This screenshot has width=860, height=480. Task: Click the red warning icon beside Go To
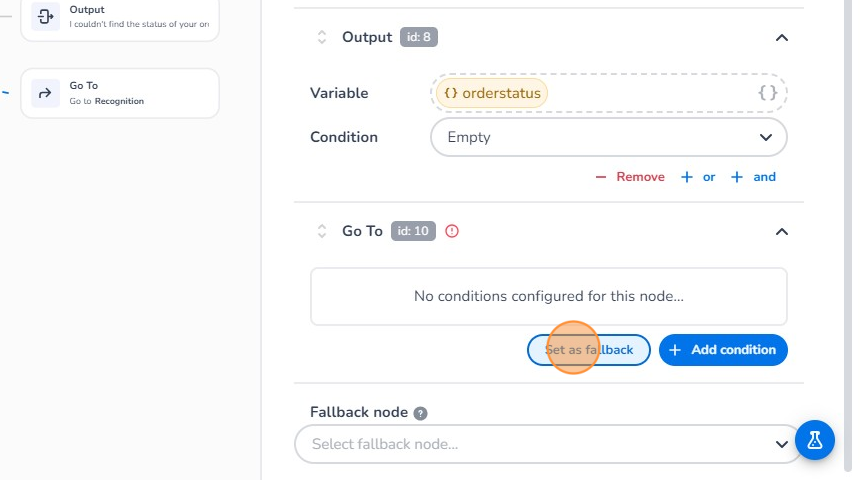coord(452,231)
